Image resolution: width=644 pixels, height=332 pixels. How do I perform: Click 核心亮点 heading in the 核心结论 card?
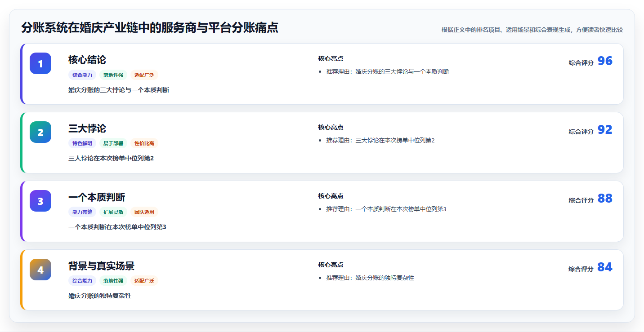point(331,58)
